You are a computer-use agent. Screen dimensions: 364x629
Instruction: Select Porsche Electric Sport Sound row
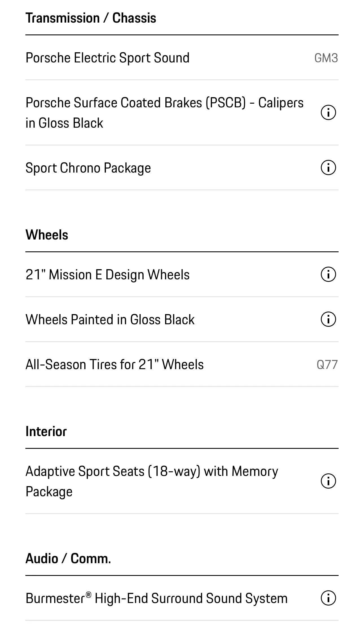pyautogui.click(x=182, y=58)
